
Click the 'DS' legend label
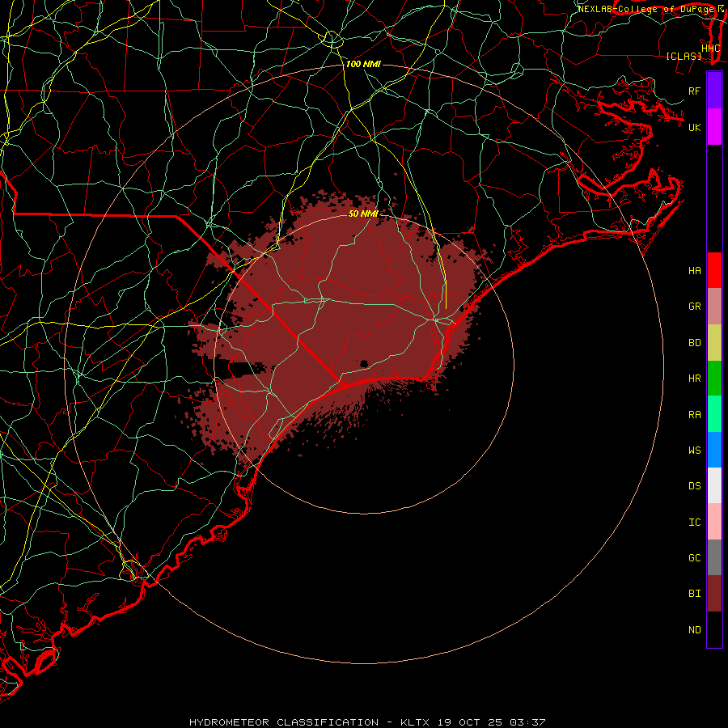694,486
